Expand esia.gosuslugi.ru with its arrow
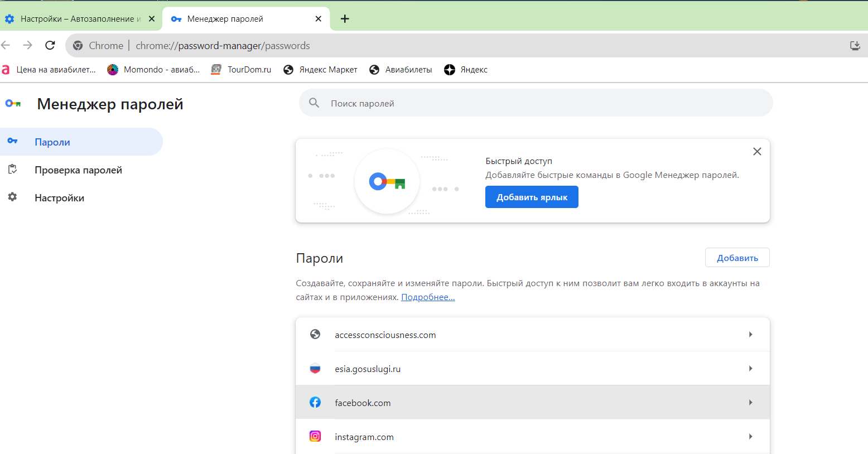 pyautogui.click(x=750, y=369)
